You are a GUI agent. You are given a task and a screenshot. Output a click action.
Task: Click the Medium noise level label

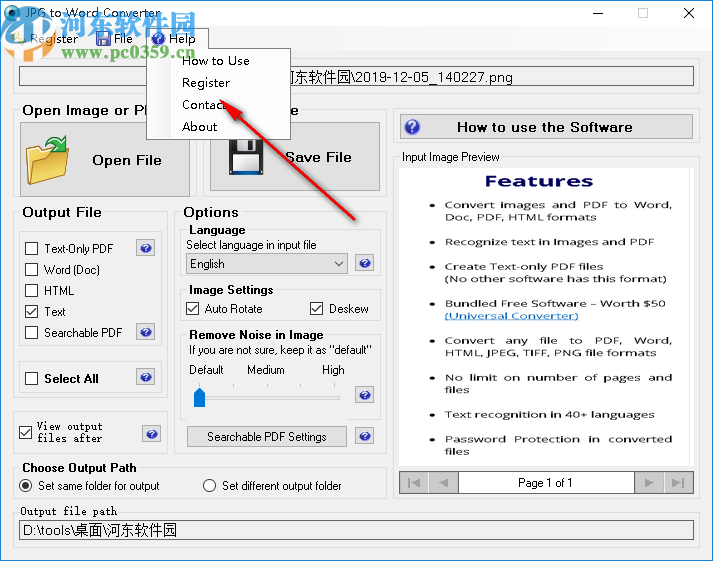click(x=266, y=370)
